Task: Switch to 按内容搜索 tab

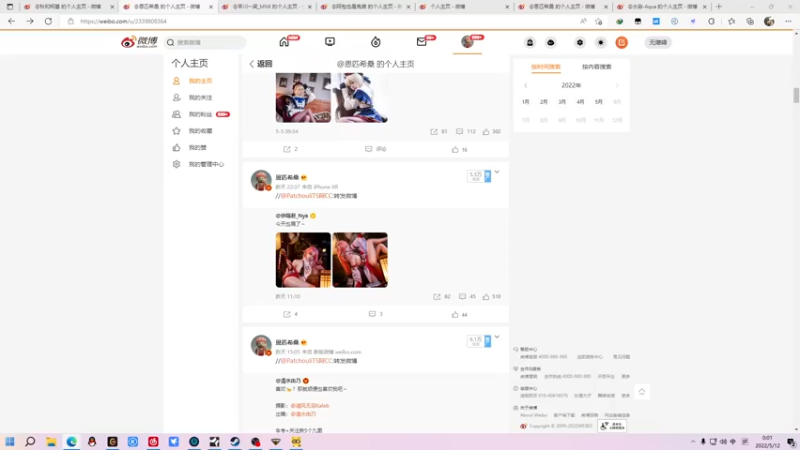Action: coord(596,67)
